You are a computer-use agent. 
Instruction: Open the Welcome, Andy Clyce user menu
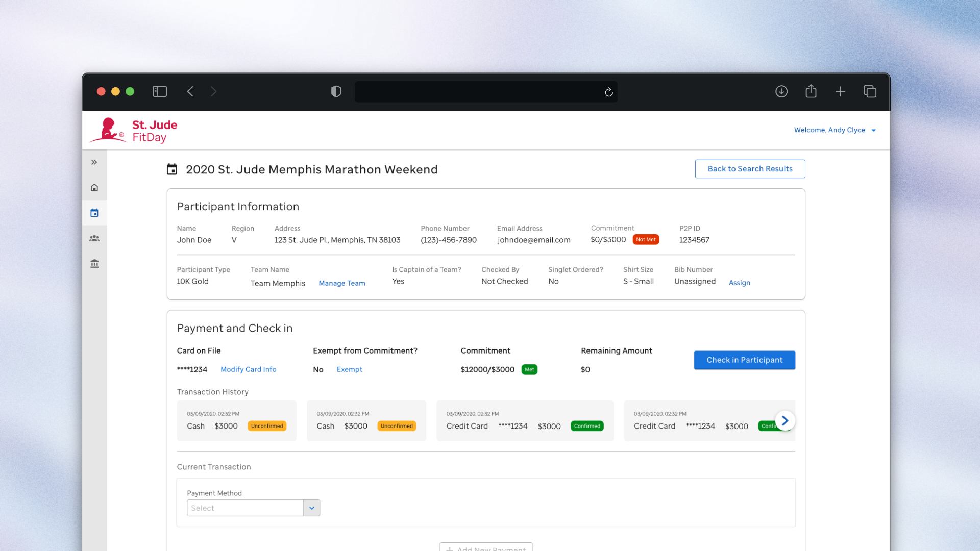click(835, 130)
